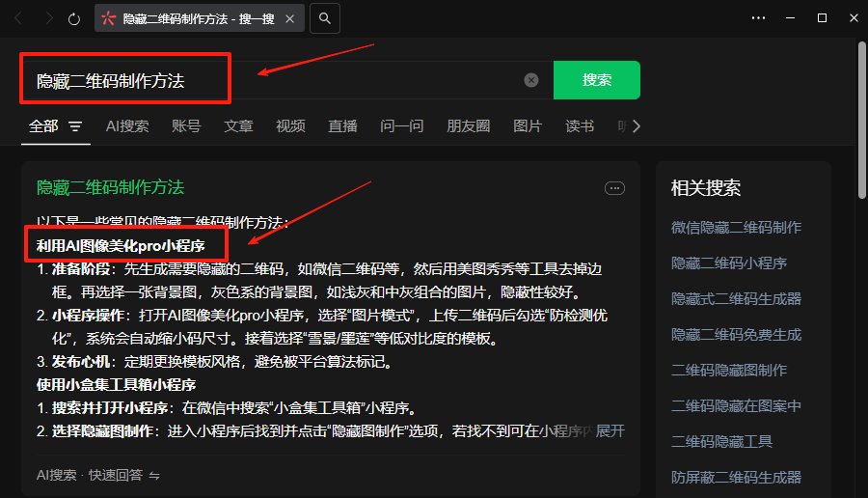The image size is (868, 498).
Task: Switch to the 文章 tab
Action: pyautogui.click(x=238, y=126)
